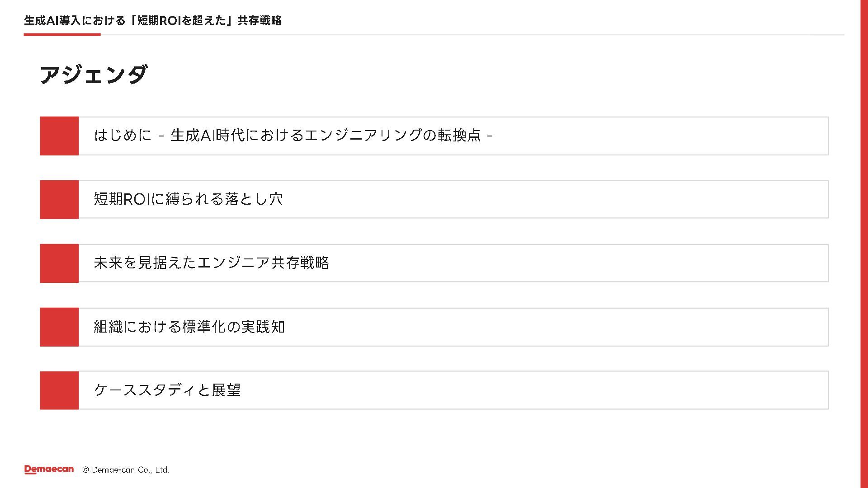Click the red square beside はじめに item

pyautogui.click(x=59, y=136)
